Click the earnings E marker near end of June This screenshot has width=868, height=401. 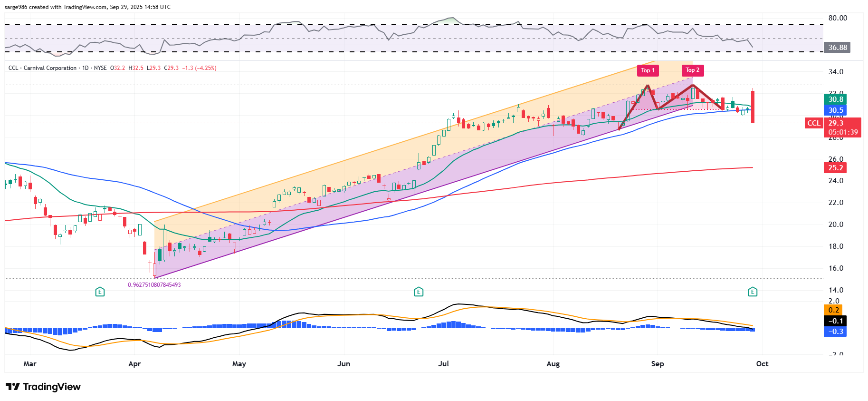point(419,292)
